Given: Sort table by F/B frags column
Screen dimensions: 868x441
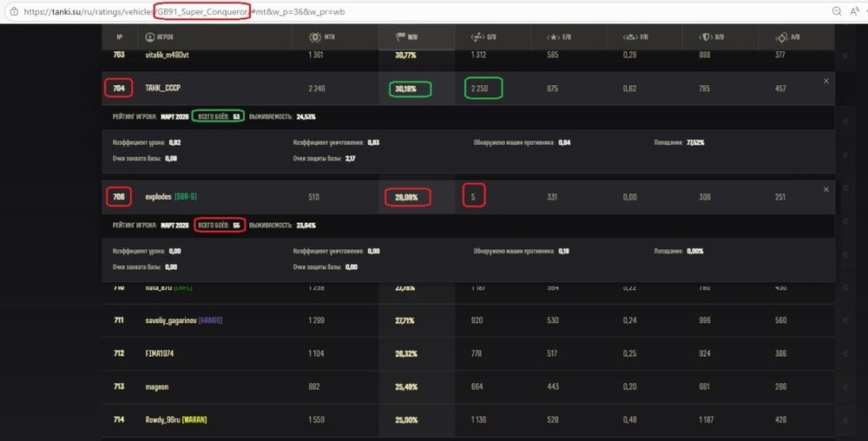Looking at the screenshot, I should [635, 37].
